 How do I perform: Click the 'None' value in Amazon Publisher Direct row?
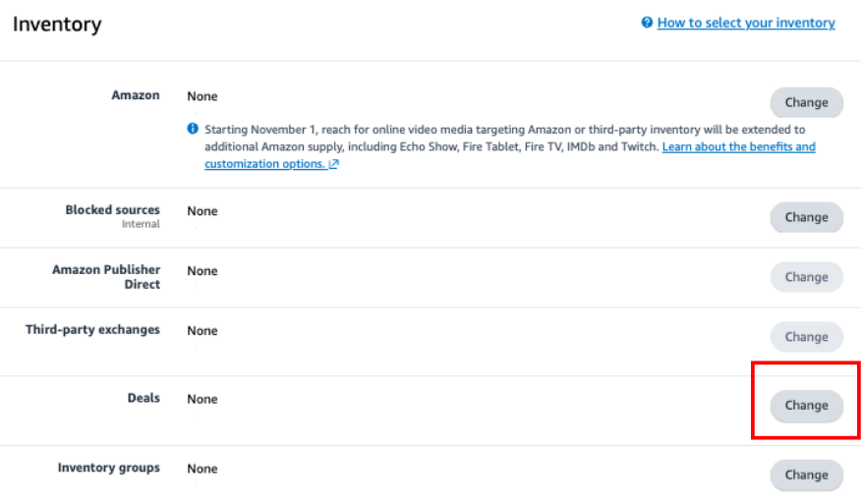[x=202, y=271]
